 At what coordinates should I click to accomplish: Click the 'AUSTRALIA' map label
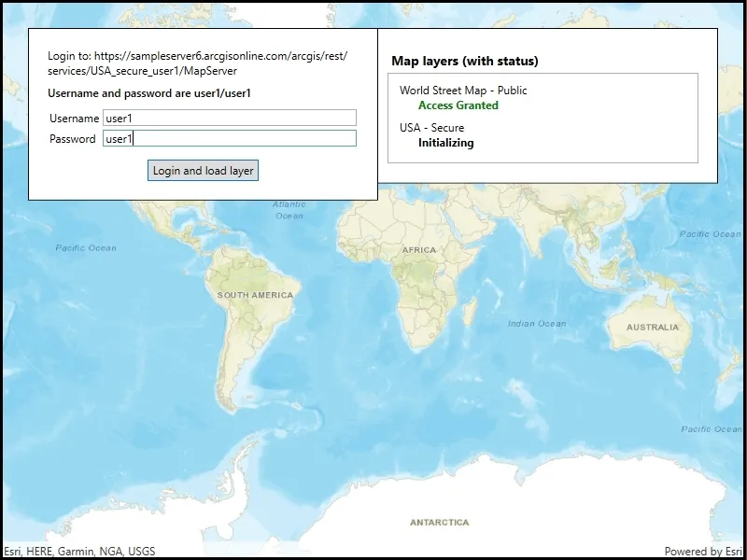point(652,328)
